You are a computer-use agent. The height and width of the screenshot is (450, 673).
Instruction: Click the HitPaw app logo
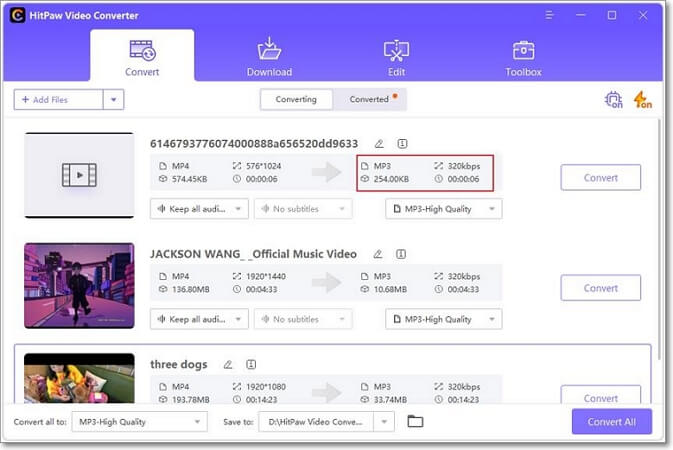click(x=17, y=15)
